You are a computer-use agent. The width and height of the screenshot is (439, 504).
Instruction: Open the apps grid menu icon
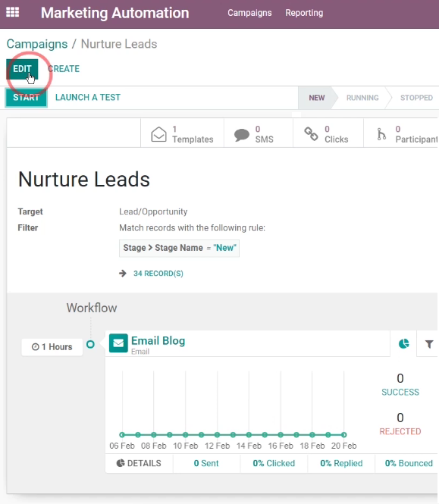[x=13, y=12]
